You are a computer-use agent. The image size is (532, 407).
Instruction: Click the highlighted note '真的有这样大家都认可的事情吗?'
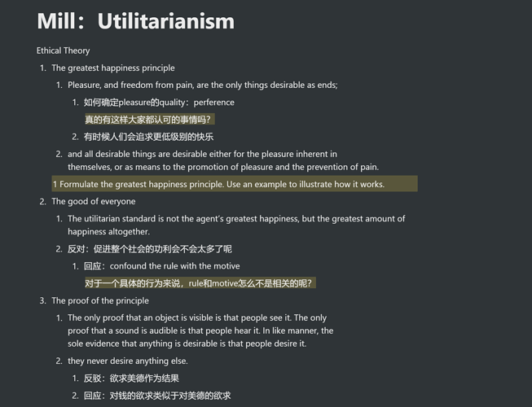[x=149, y=120]
